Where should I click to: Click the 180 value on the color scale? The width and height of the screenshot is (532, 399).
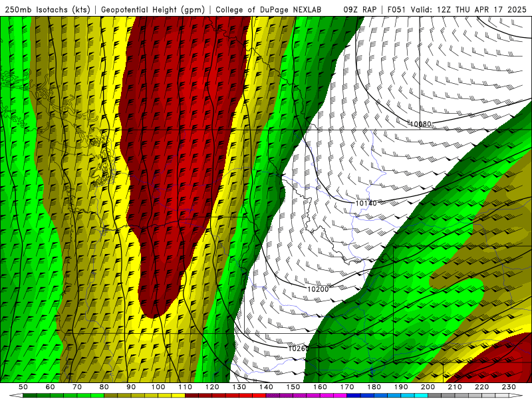[x=374, y=387]
